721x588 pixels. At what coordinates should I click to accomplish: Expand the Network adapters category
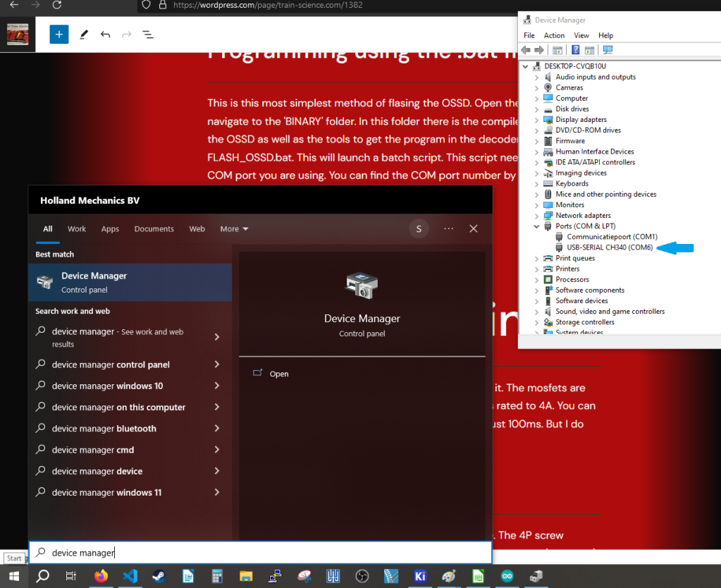pos(536,215)
